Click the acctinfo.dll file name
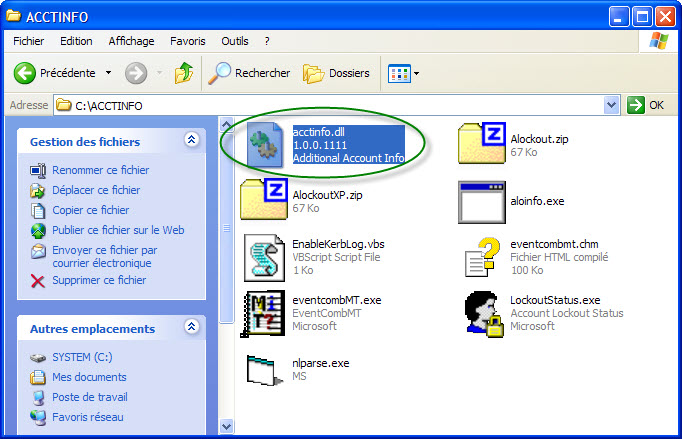 [x=319, y=132]
